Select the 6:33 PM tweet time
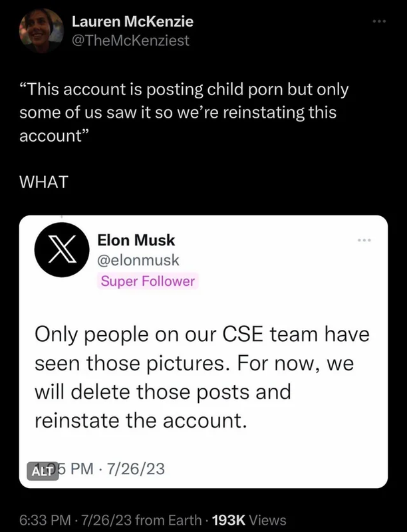The image size is (407, 532). 45,520
